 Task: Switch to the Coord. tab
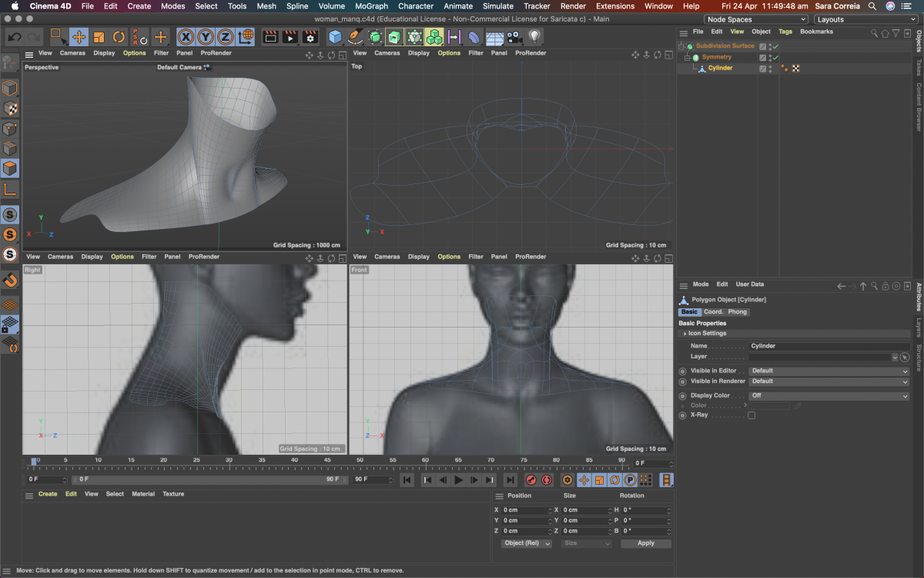point(713,312)
